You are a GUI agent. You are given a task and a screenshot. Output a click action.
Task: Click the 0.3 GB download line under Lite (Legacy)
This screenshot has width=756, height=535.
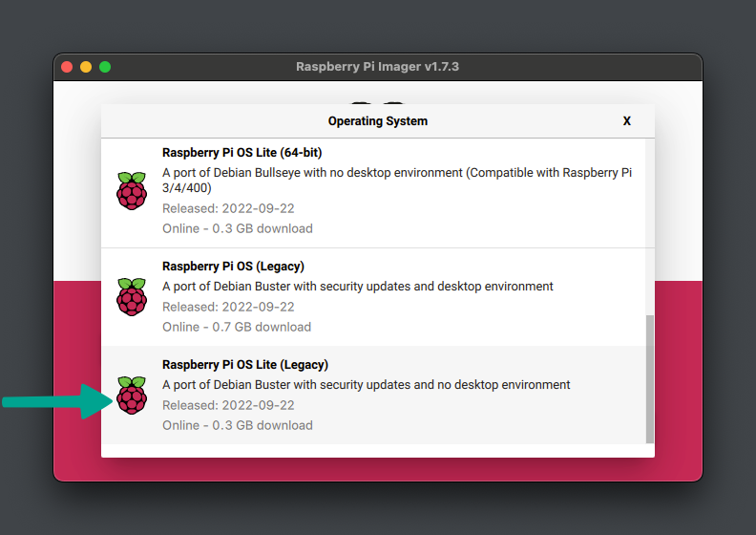point(237,425)
